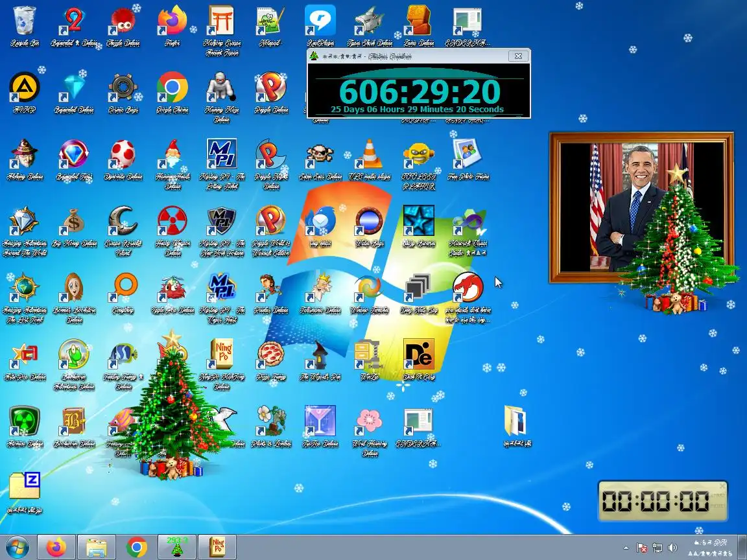Open Pixelus Deluxe
747x560 pixels.
click(x=270, y=288)
